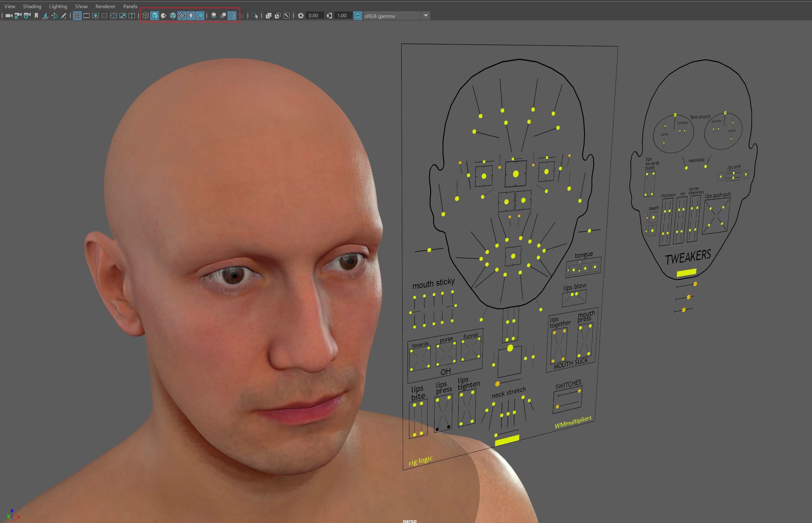Select the 'lips blow' control box
The image size is (812, 523).
[574, 298]
